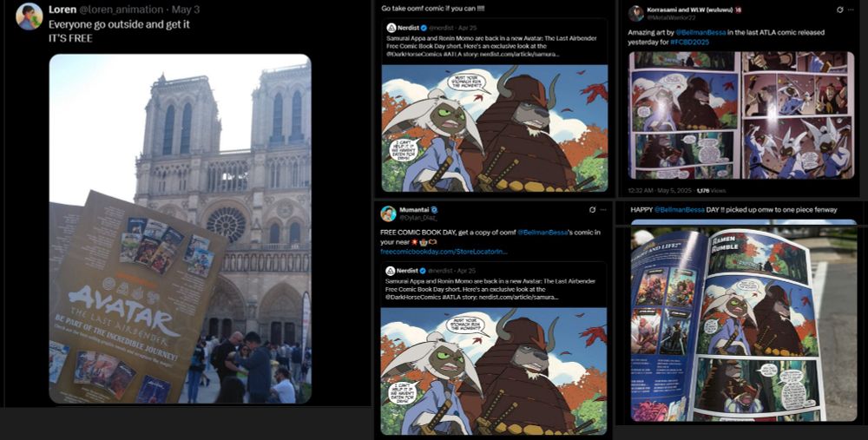Open @BellmanBessa mention in the 'Amazing art' tweet

point(700,33)
